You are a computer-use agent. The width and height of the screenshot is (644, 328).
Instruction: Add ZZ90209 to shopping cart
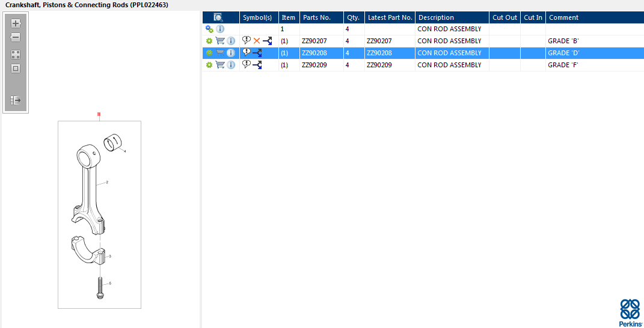(x=220, y=65)
